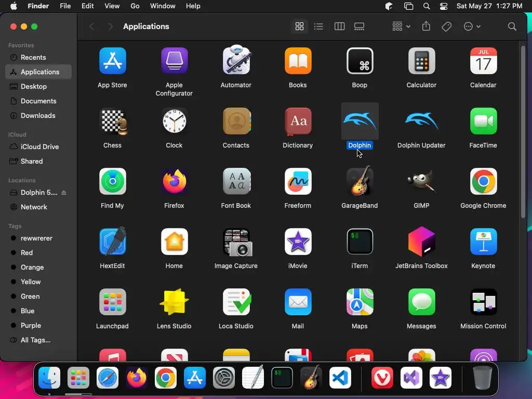This screenshot has height=399, width=532.
Task: Select the Orange tag
Action: click(x=38, y=268)
